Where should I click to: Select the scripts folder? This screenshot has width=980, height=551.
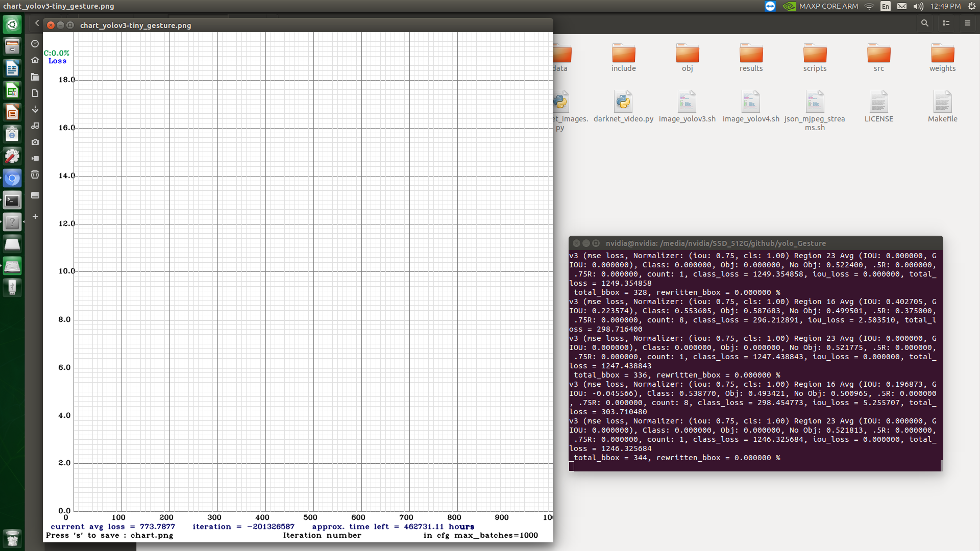point(815,58)
